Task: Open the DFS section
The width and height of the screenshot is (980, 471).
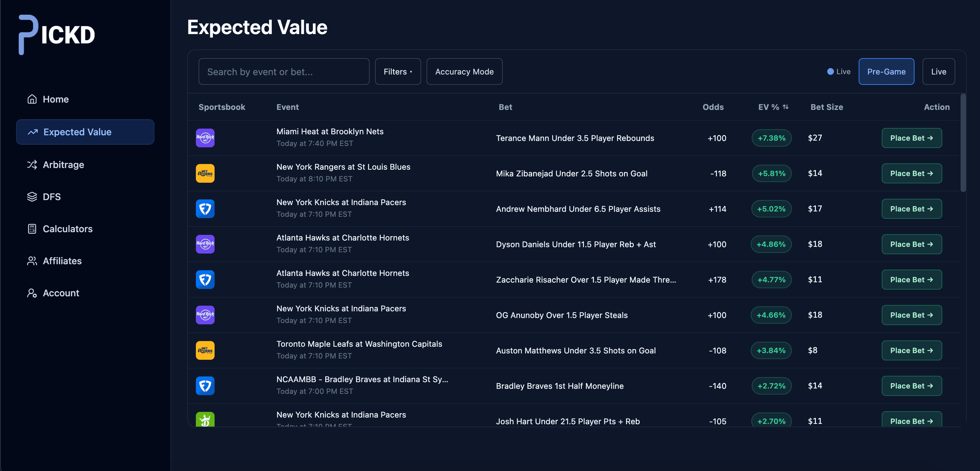Action: pyautogui.click(x=52, y=196)
